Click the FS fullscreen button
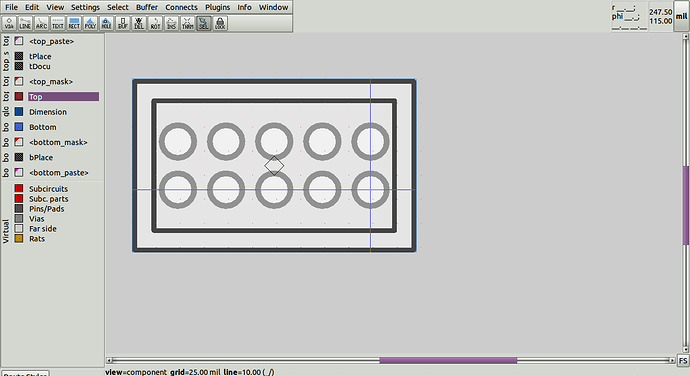The height and width of the screenshot is (376, 690). pos(683,361)
